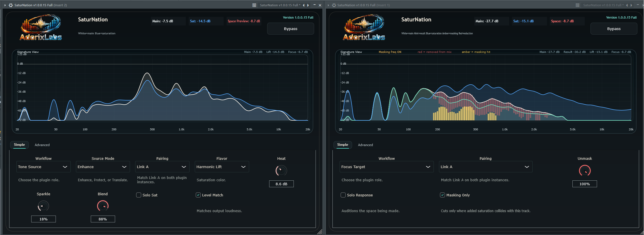Switch to the Advanced tab in Insert 1 plugin

click(x=365, y=145)
